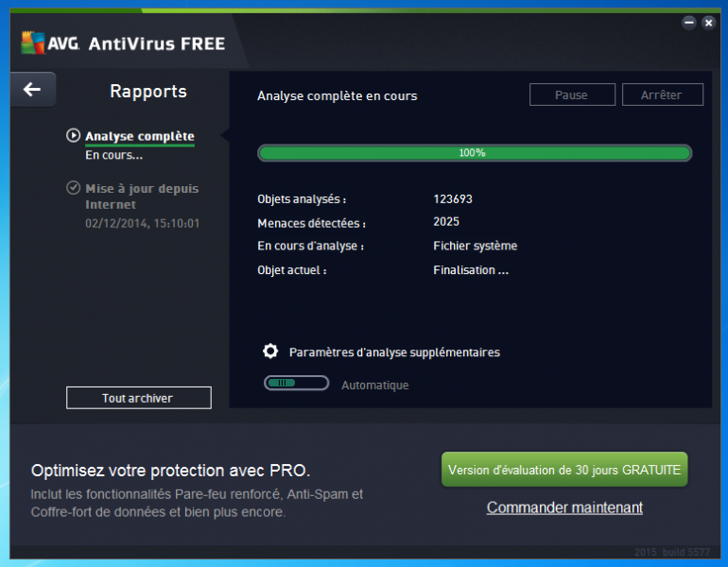Image resolution: width=728 pixels, height=567 pixels.
Task: Click the checkmark icon beside Mise à jour
Action: click(x=73, y=188)
